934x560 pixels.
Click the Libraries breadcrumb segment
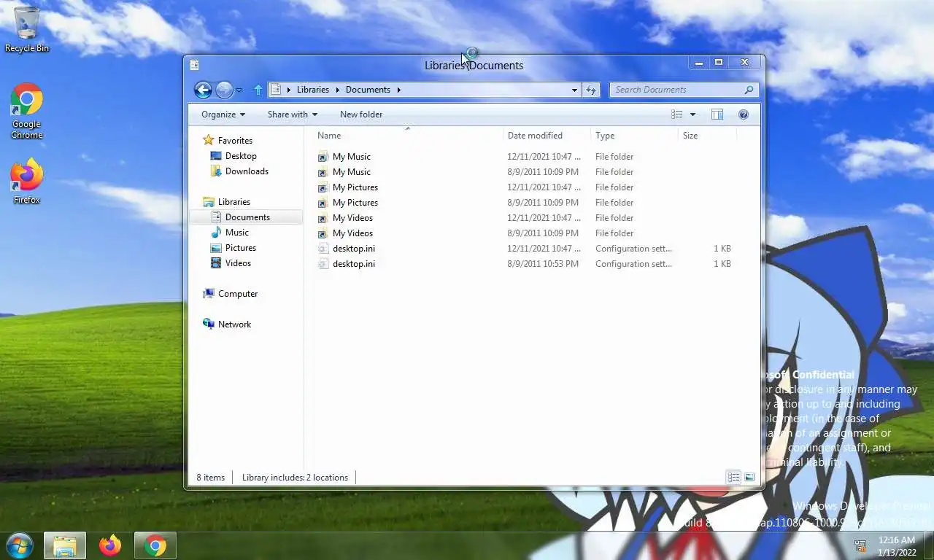[313, 90]
